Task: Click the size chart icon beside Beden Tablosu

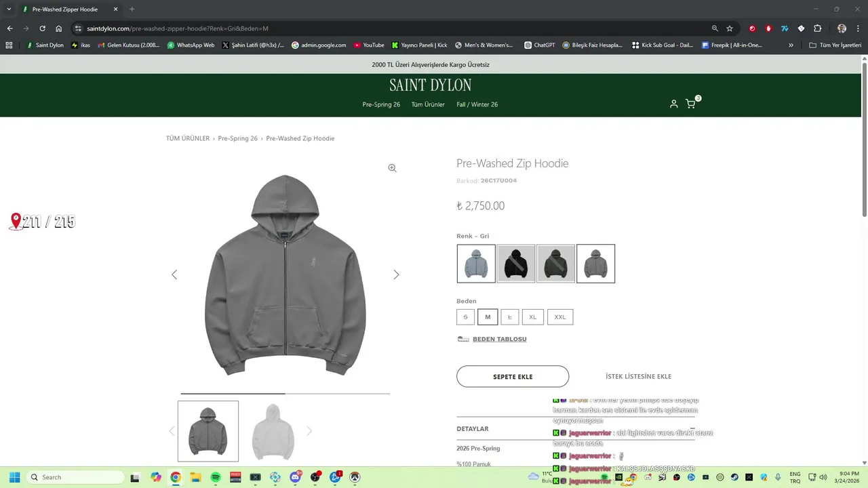Action: (x=463, y=339)
